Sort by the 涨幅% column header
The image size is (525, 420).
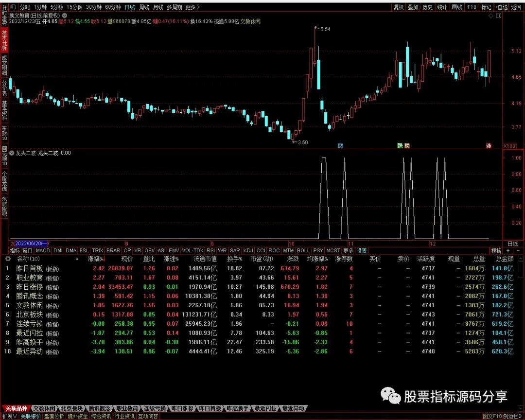[96, 259]
